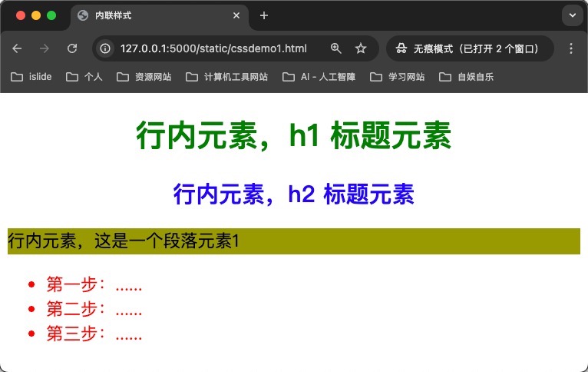
Task: Go back using the back arrow
Action: pos(17,48)
